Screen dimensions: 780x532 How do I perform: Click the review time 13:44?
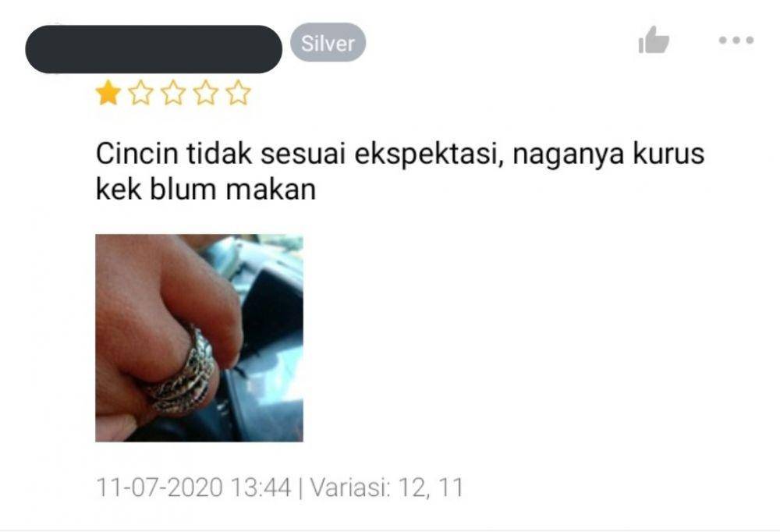pos(261,488)
